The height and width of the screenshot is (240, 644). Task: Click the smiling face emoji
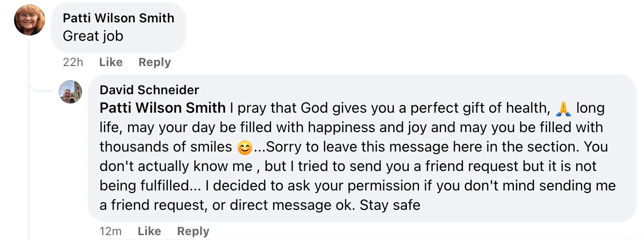click(x=245, y=147)
